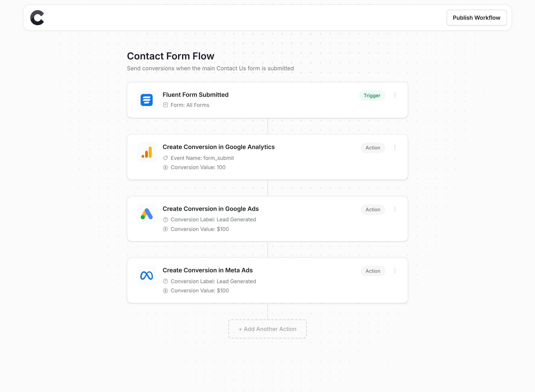Click the Google Analytics icon
535x392 pixels.
[x=146, y=152]
